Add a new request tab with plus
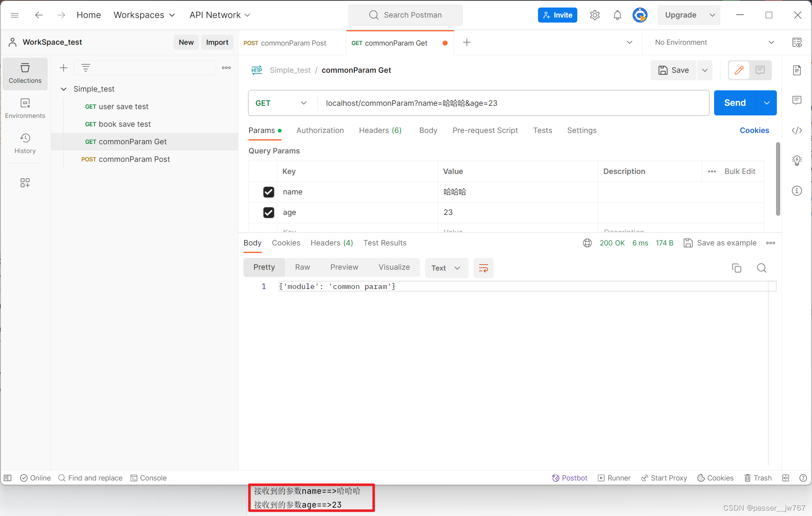Screen dimensions: 812x516 pyautogui.click(x=467, y=42)
